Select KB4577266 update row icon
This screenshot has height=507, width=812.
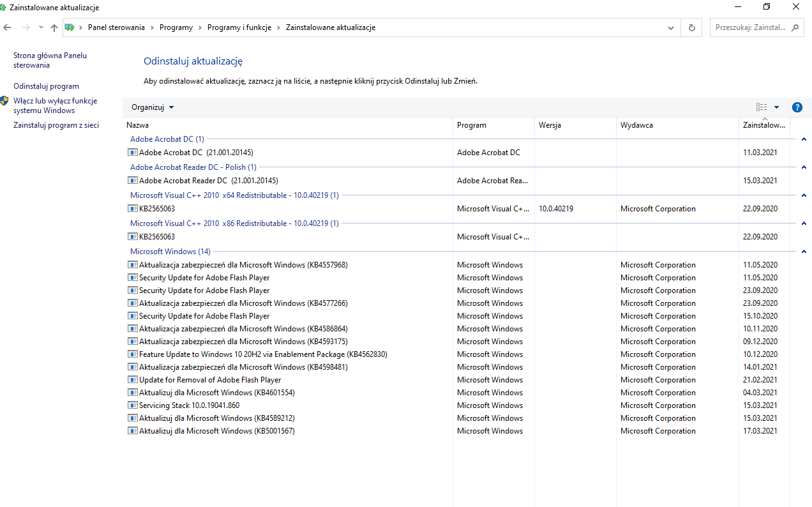pyautogui.click(x=133, y=303)
